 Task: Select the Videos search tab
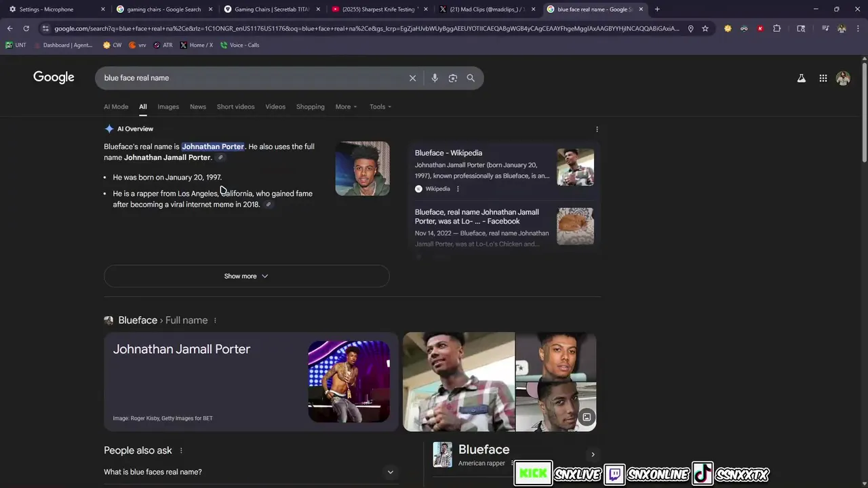[x=275, y=106]
